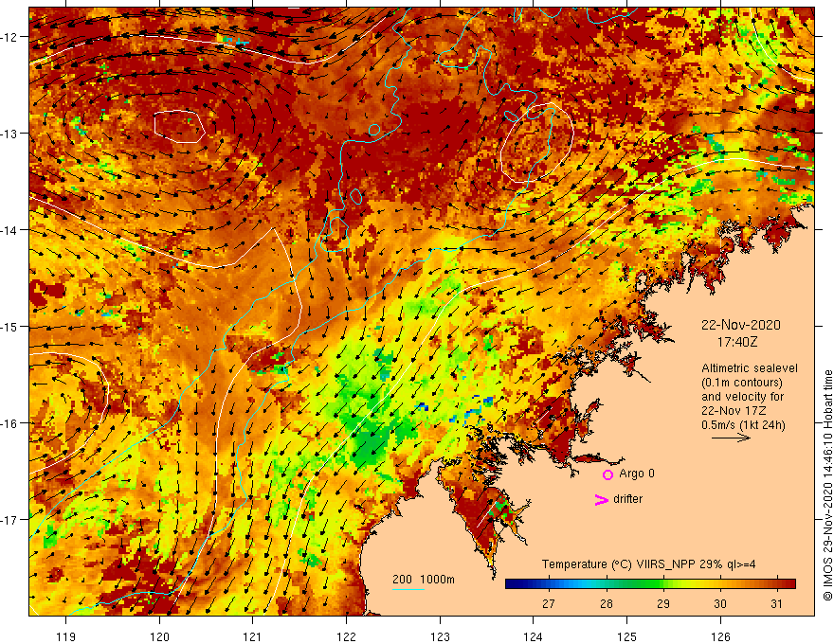Click the IMOS copyright timestamp text
Screen dimensions: 834x644
pos(827,486)
